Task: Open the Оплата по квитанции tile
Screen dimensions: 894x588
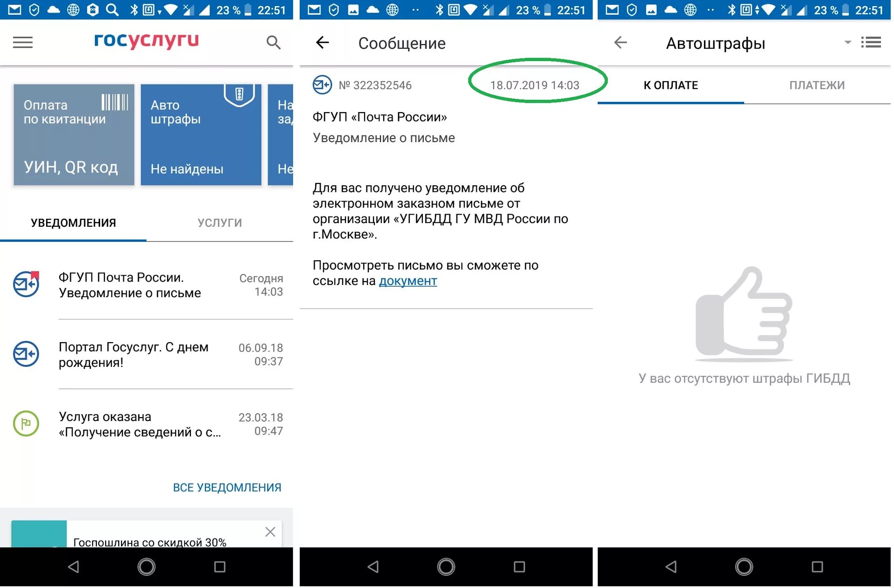Action: pyautogui.click(x=74, y=135)
